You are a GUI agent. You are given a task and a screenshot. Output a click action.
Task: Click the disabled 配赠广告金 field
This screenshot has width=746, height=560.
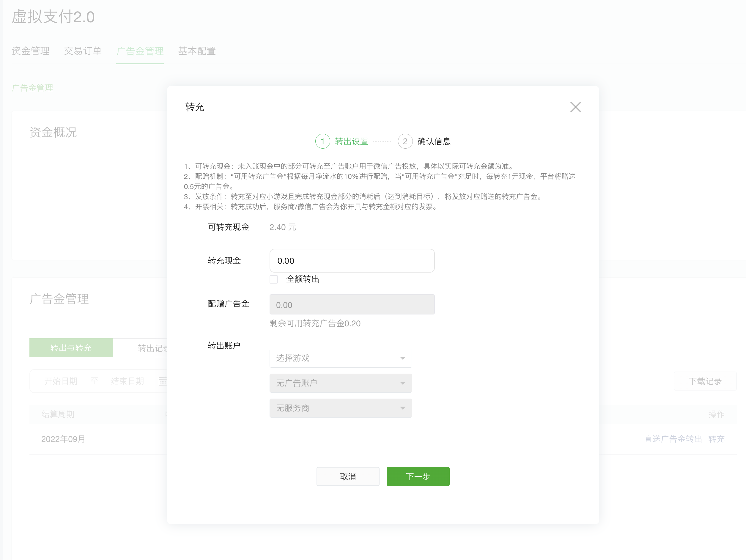tap(352, 305)
